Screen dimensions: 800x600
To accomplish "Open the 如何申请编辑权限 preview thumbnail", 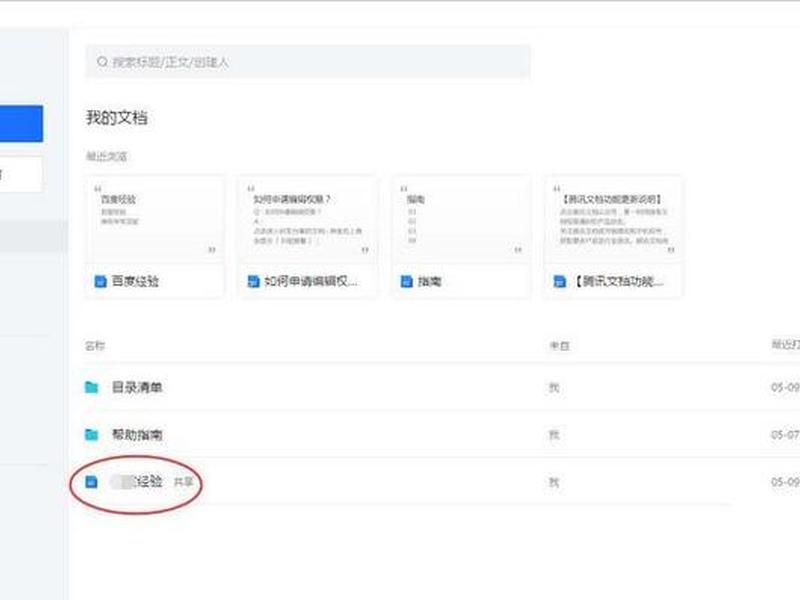I will point(308,219).
